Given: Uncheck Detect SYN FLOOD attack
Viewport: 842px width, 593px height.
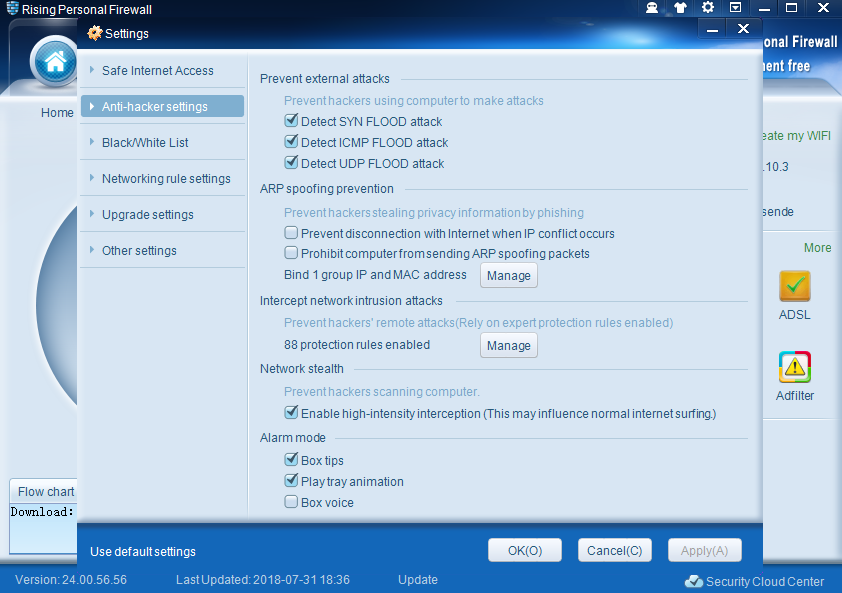Looking at the screenshot, I should click(x=291, y=120).
